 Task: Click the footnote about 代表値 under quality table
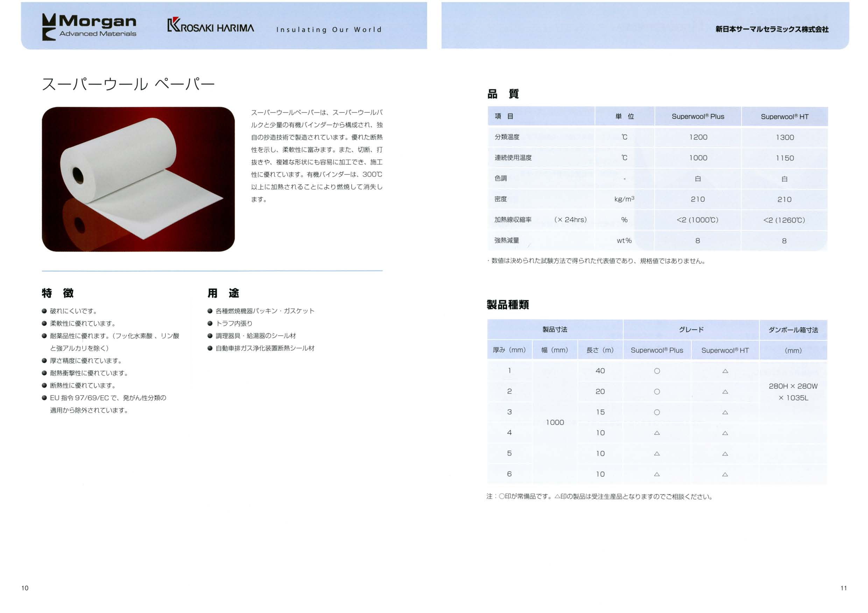click(596, 261)
